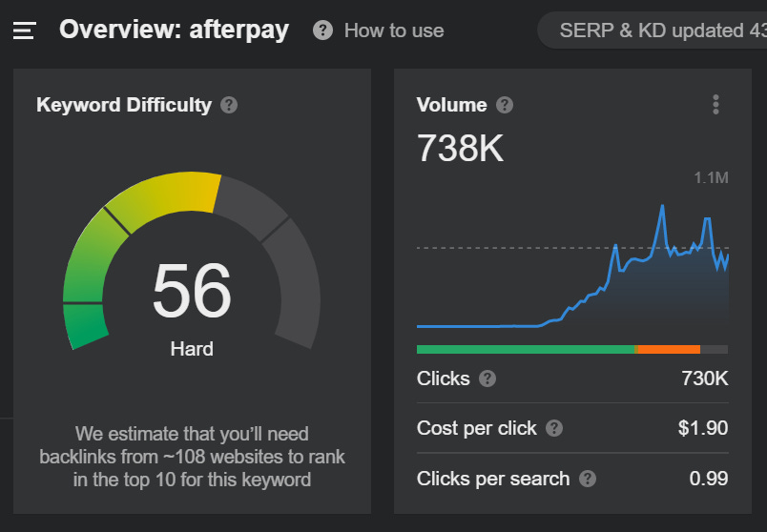
Task: Click the Cost per click label
Action: point(476,428)
